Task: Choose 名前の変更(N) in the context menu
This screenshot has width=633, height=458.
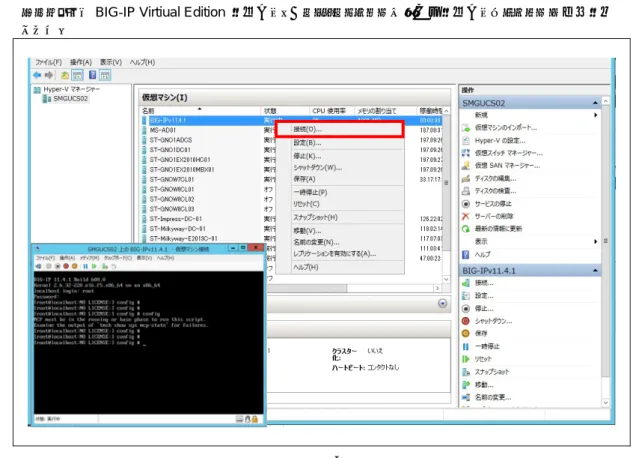Action: click(x=340, y=242)
